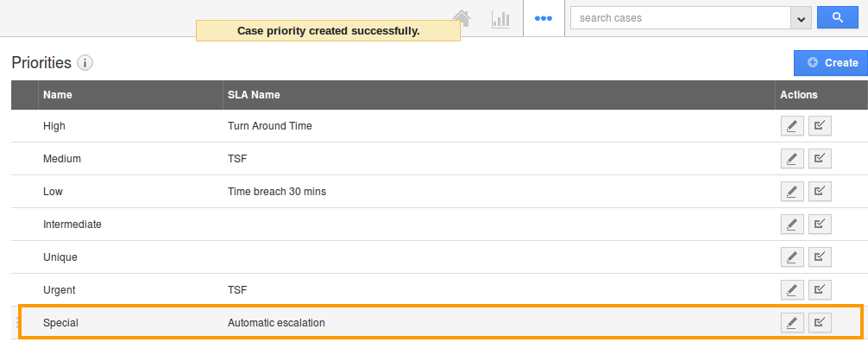The image size is (868, 342).
Task: Focus the search cases input field
Action: pyautogui.click(x=681, y=18)
